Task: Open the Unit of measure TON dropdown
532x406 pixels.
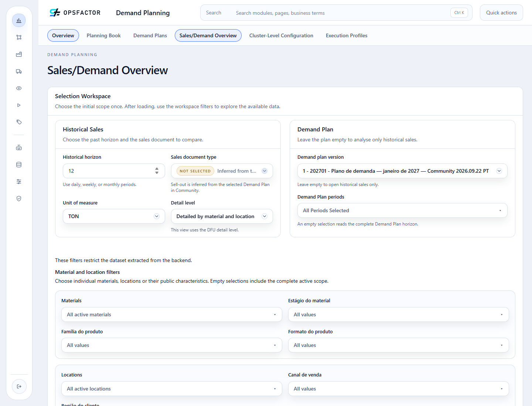Action: click(x=114, y=216)
